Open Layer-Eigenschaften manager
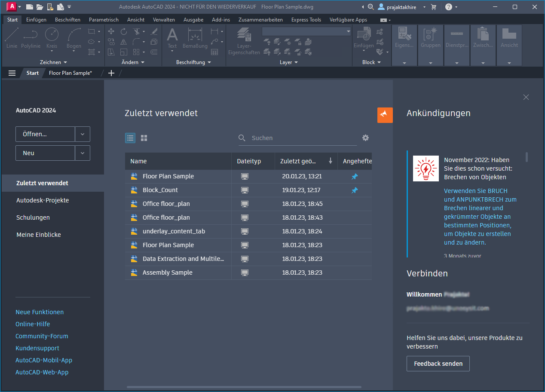The height and width of the screenshot is (392, 545). point(244,41)
